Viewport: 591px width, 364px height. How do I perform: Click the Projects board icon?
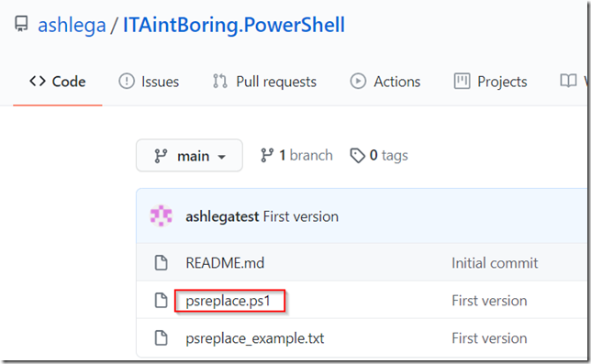[x=463, y=81]
